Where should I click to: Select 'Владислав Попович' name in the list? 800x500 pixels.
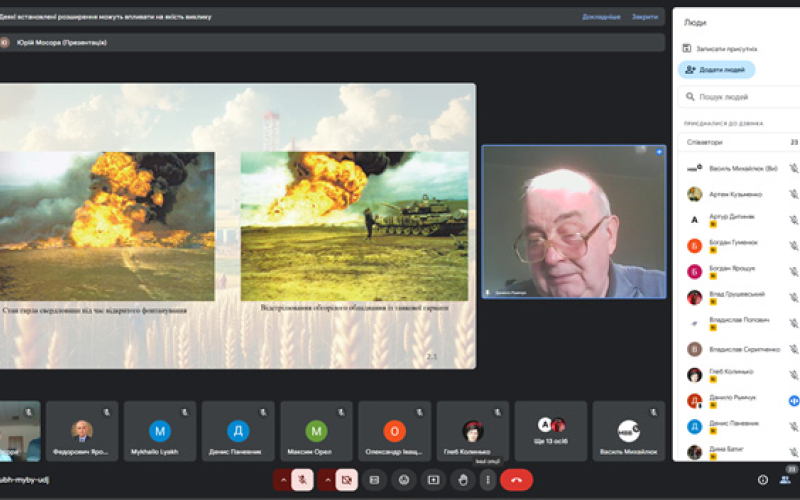pos(739,320)
